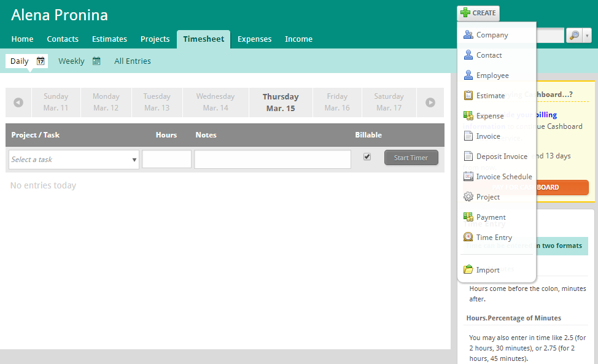Click the Daily calendar icon
598x364 pixels.
(41, 61)
